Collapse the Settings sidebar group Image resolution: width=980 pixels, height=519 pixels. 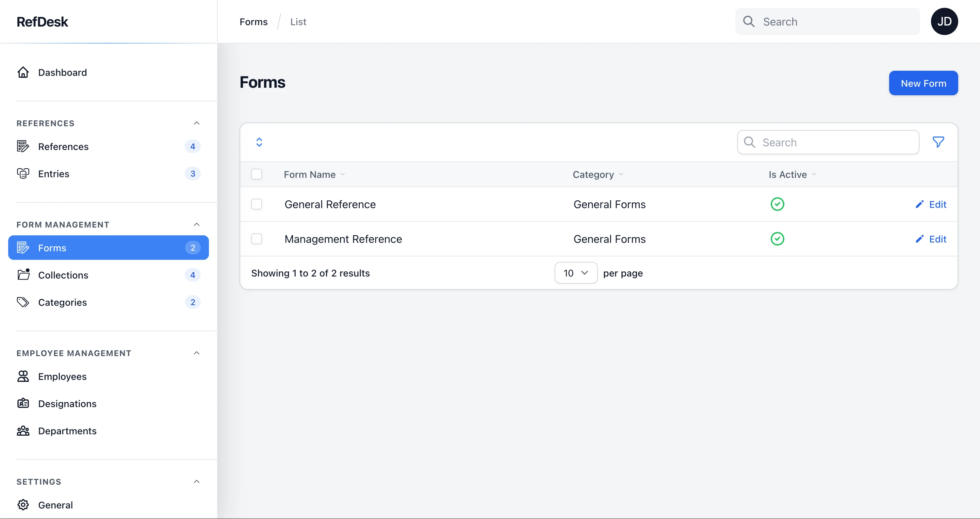(197, 482)
